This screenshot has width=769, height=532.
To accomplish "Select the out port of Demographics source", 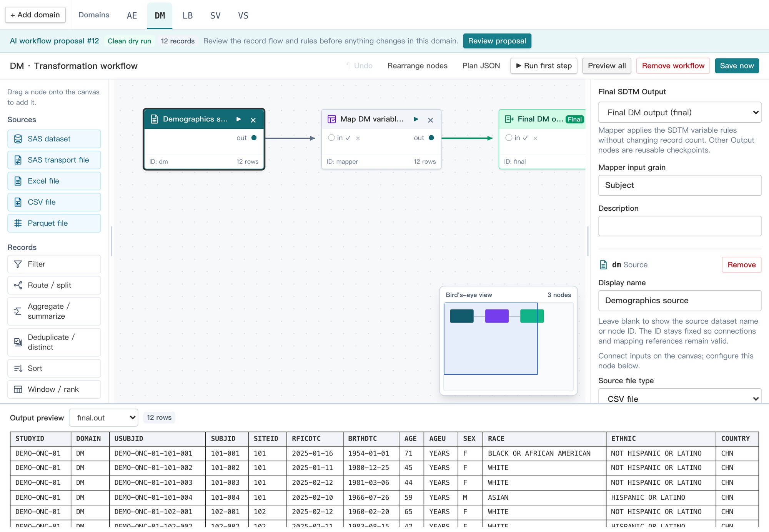I will (254, 138).
